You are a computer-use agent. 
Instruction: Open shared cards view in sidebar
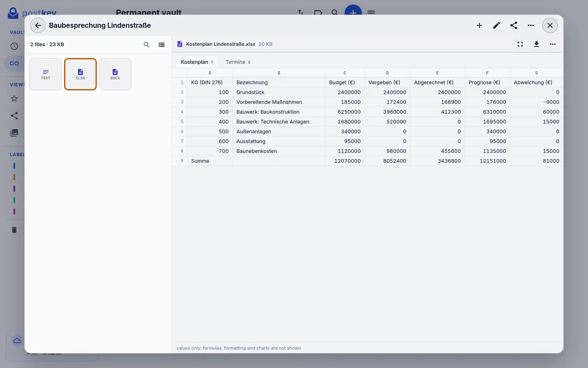click(x=14, y=116)
